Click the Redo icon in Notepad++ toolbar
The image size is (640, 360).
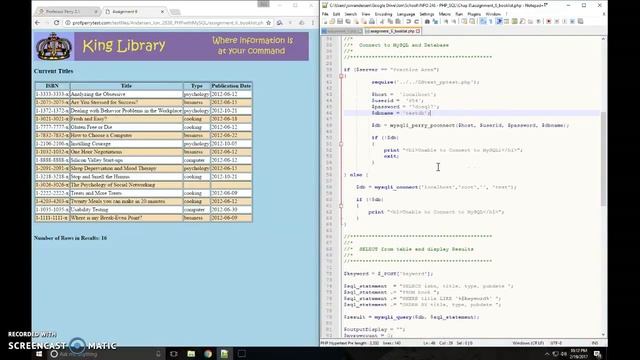pyautogui.click(x=417, y=21)
